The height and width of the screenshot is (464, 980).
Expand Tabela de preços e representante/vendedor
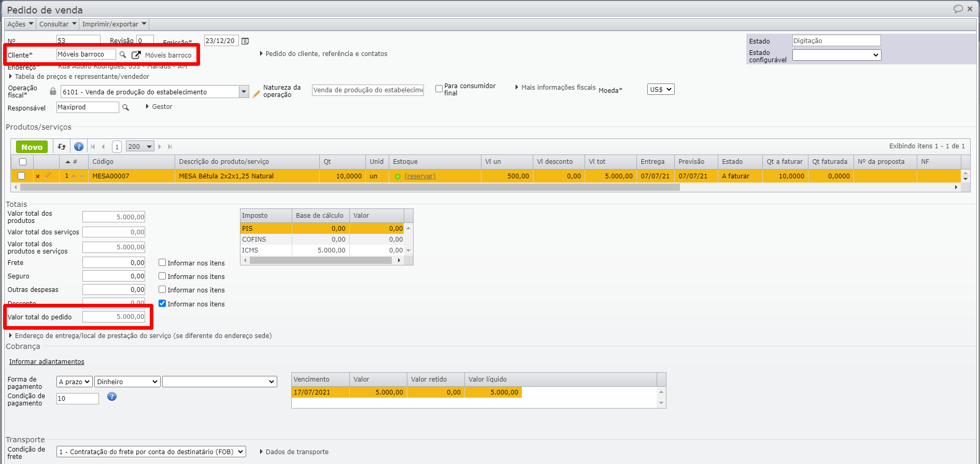[x=79, y=76]
